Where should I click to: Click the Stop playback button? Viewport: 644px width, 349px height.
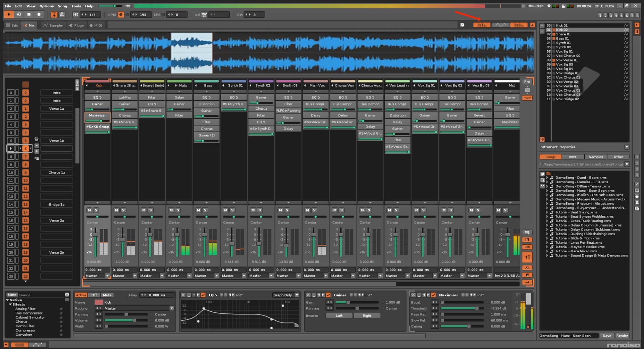[x=29, y=14]
